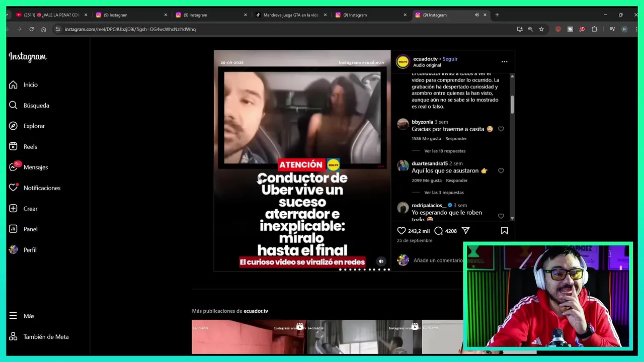The height and width of the screenshot is (362, 644).
Task: Click the Audio original link
Action: coord(427,65)
